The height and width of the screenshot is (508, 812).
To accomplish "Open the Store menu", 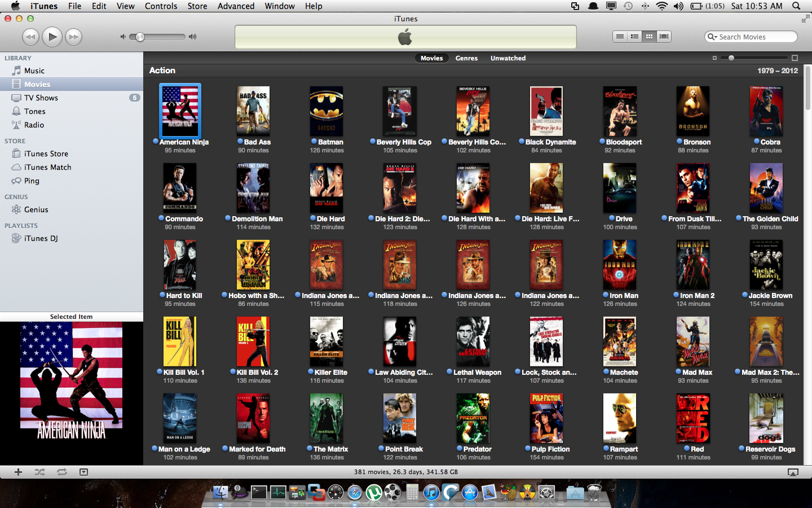I will [x=197, y=6].
